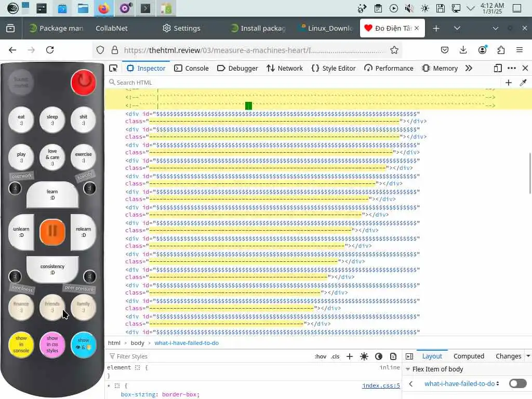The width and height of the screenshot is (532, 399).
Task: Open the Firefox hamburger menu
Action: coord(520,50)
